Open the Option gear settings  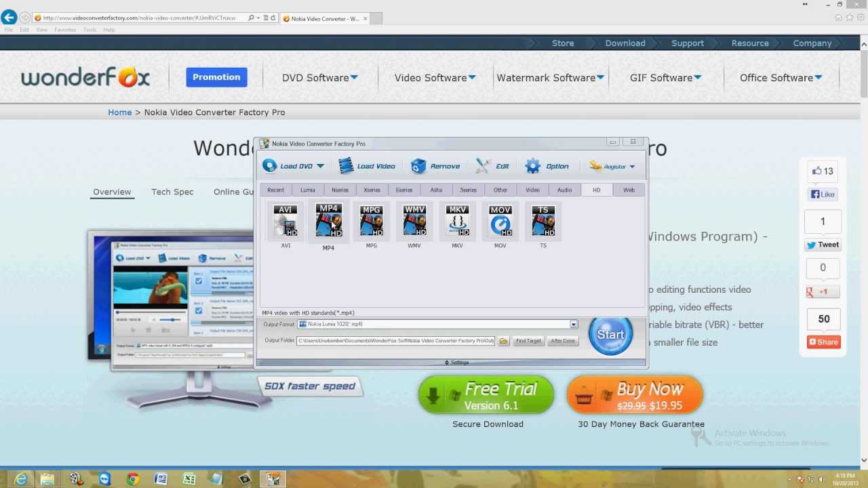click(547, 166)
